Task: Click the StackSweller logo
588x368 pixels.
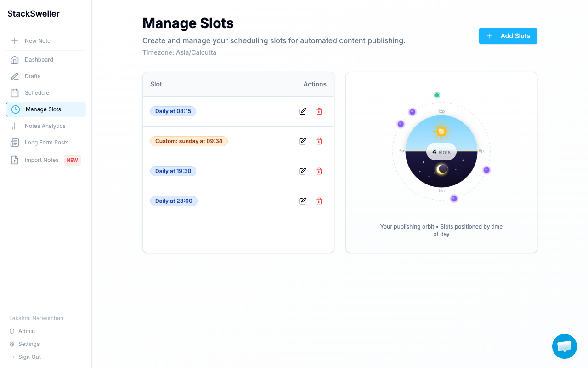Action: click(x=33, y=14)
